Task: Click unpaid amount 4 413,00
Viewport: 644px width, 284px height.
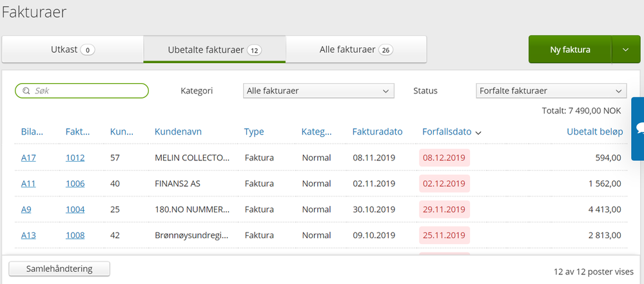Action: coord(605,209)
